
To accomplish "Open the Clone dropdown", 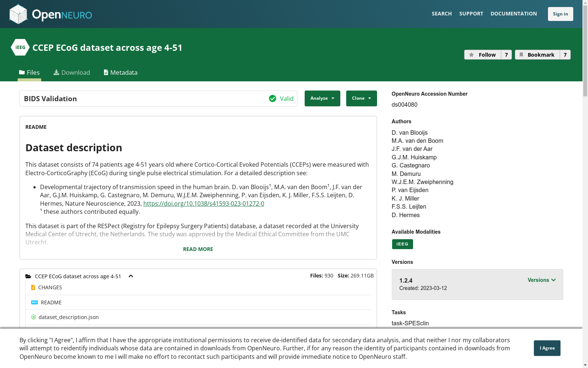I will [x=362, y=99].
